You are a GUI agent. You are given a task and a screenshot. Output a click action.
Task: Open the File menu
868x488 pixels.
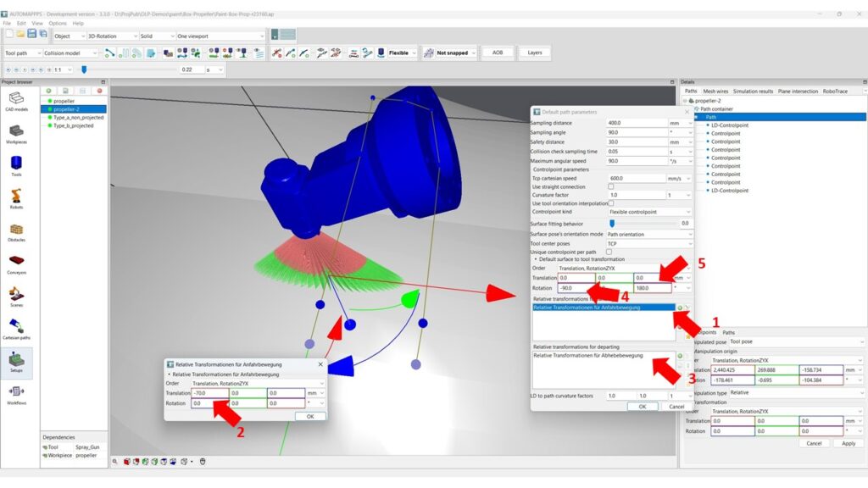(7, 23)
